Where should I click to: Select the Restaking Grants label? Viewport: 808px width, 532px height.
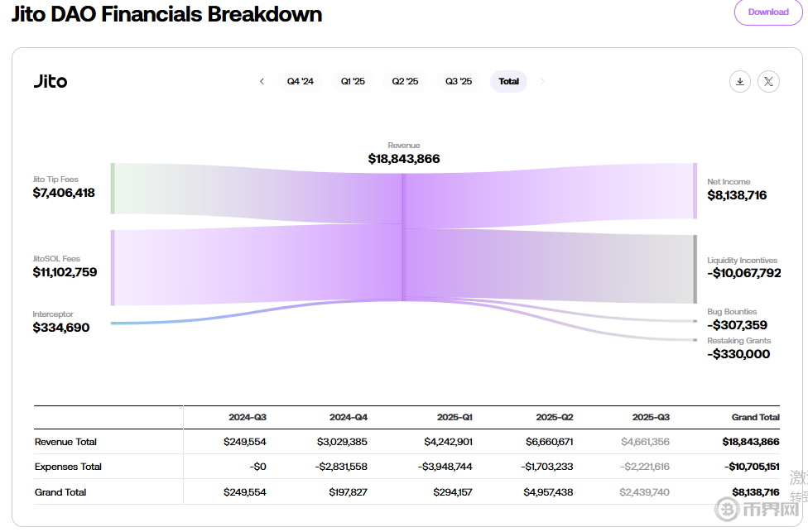(x=738, y=341)
